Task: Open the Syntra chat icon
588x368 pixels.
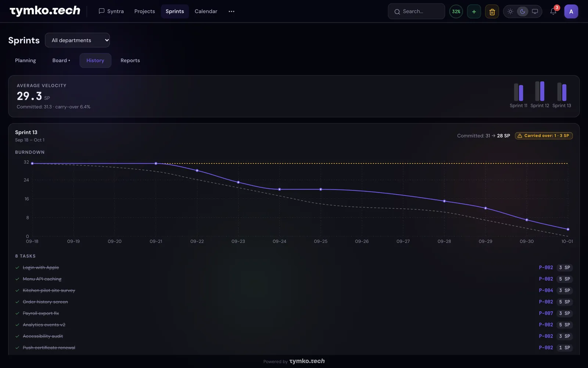Action: click(101, 11)
